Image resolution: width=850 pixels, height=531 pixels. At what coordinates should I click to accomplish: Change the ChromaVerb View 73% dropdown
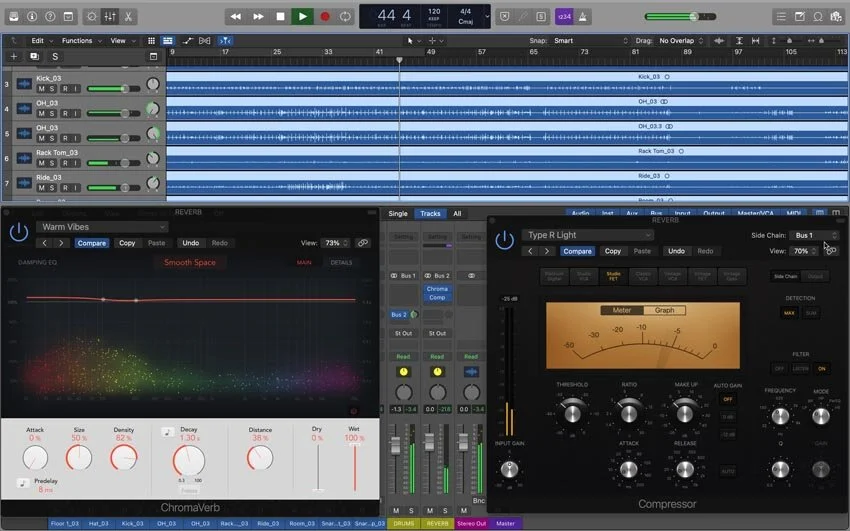pyautogui.click(x=336, y=243)
